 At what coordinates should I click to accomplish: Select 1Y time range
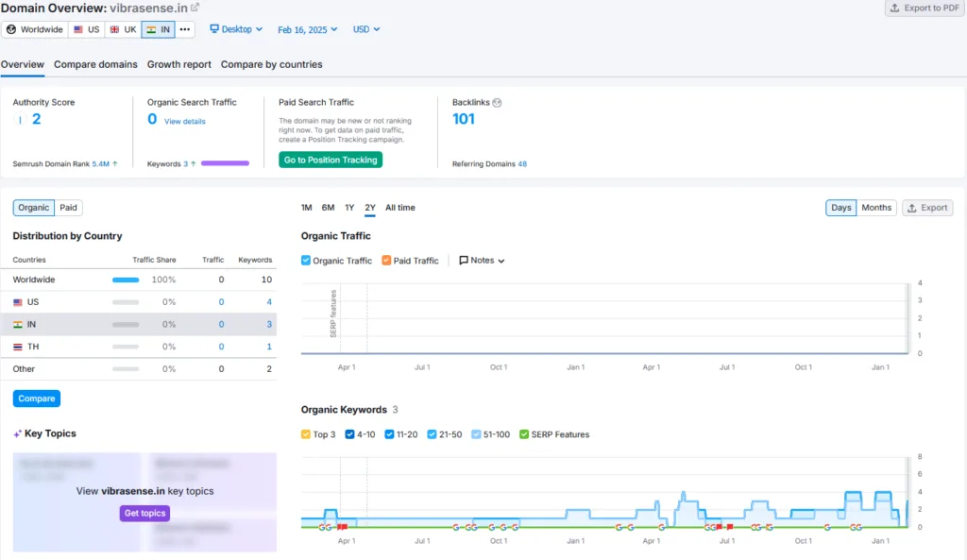coord(349,208)
